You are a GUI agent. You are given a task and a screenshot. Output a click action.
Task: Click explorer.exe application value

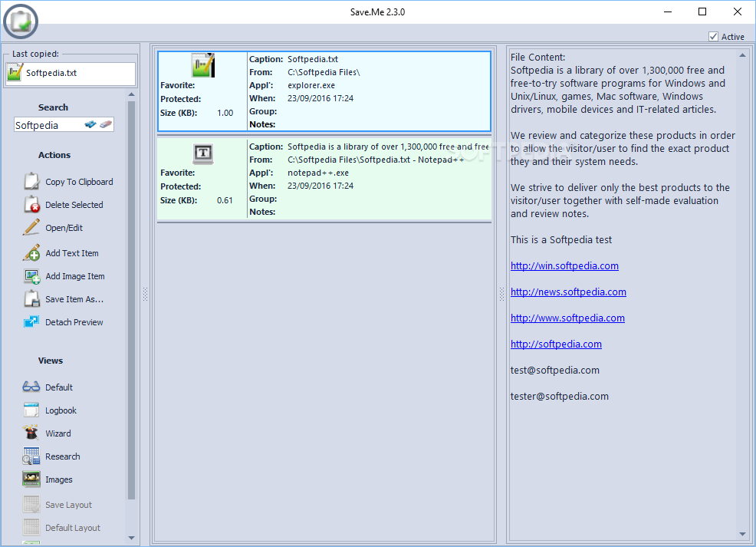(x=311, y=85)
